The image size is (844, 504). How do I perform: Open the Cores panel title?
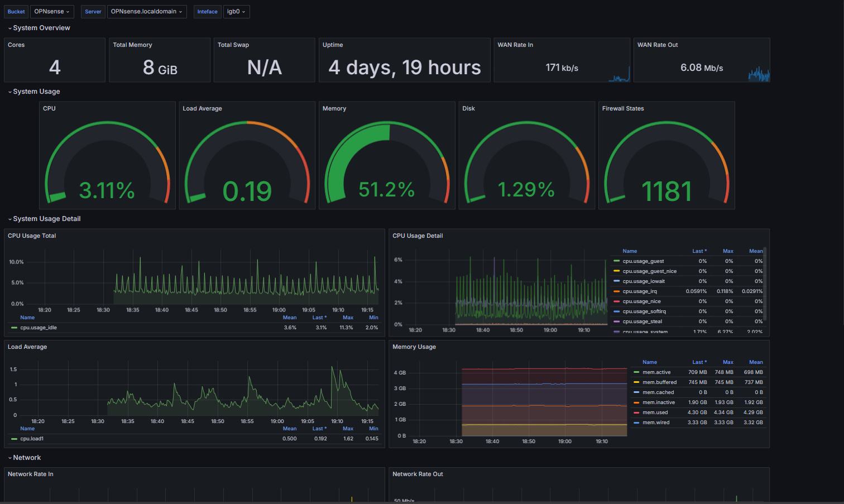(x=16, y=45)
